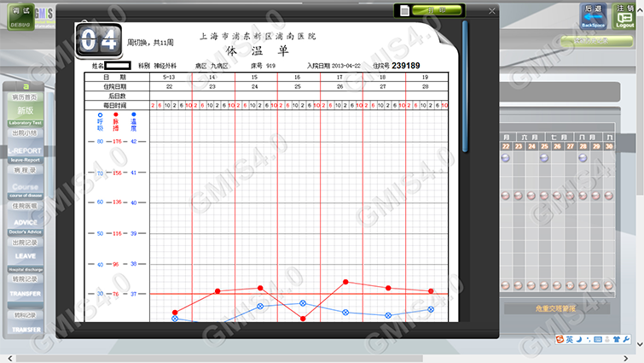Click the page scrollbar up arrow

pos(640,11)
